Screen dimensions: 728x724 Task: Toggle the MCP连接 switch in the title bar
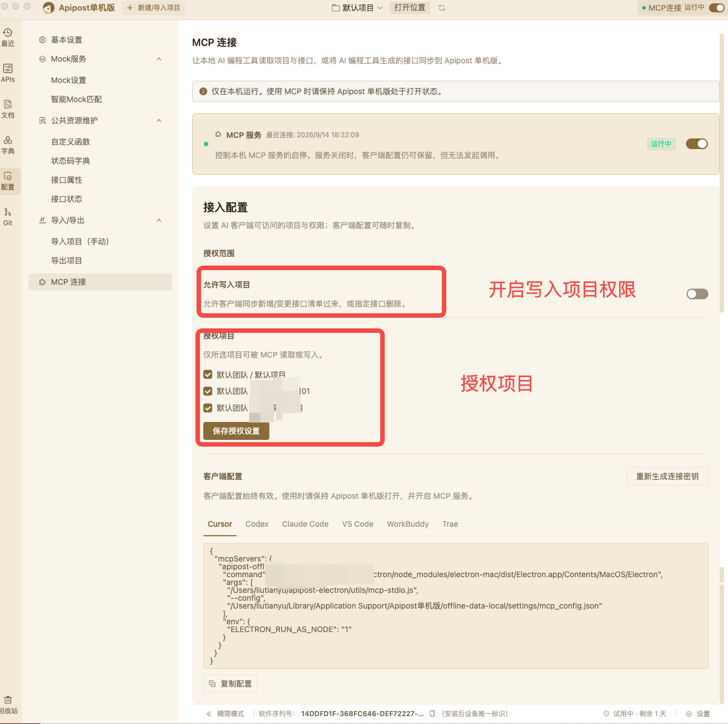(x=716, y=8)
